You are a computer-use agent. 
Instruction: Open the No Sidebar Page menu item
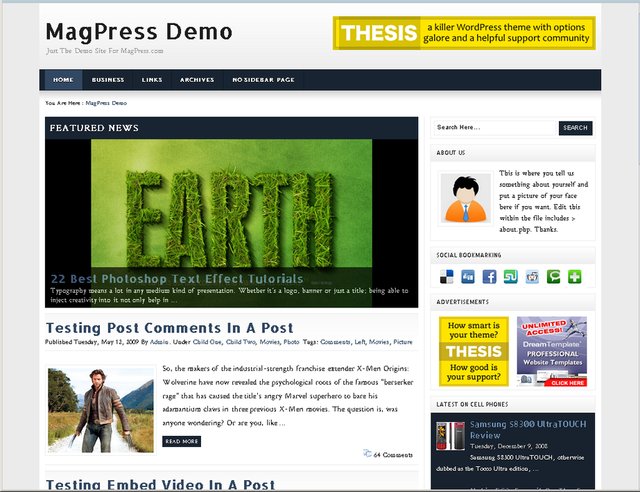click(x=263, y=80)
